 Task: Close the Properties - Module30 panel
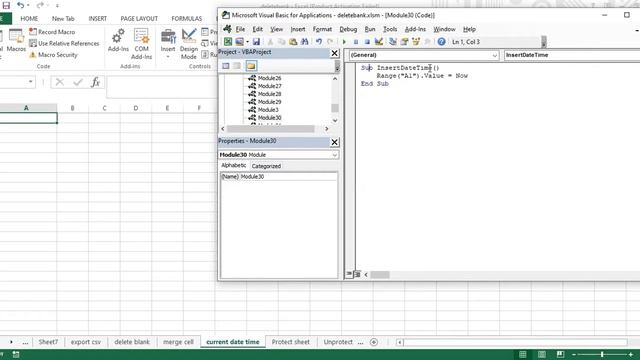(334, 142)
